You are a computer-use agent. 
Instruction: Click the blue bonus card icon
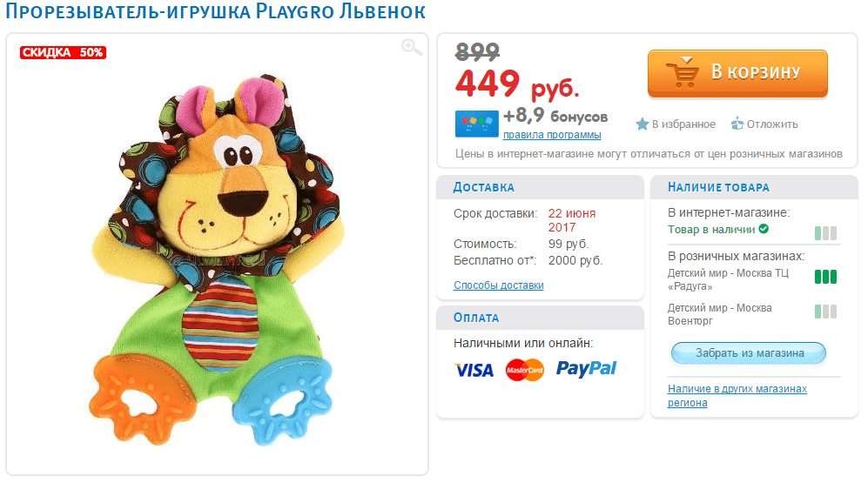[476, 124]
